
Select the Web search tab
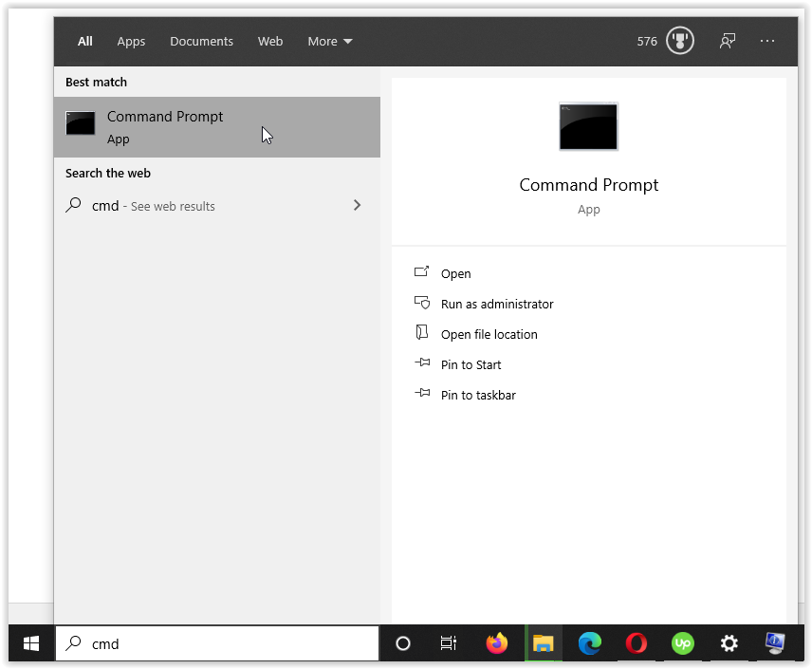[270, 41]
